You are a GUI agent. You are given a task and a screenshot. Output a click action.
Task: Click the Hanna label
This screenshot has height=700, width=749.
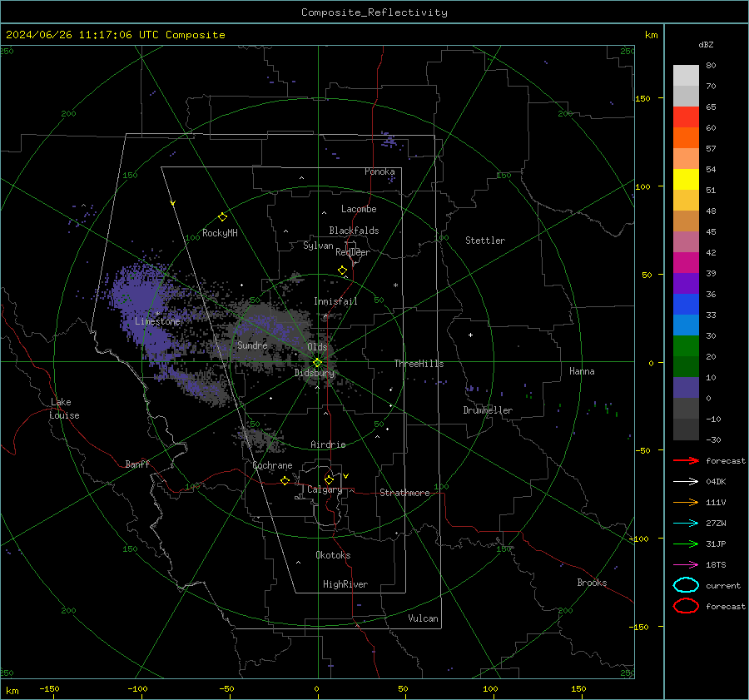[x=582, y=371]
